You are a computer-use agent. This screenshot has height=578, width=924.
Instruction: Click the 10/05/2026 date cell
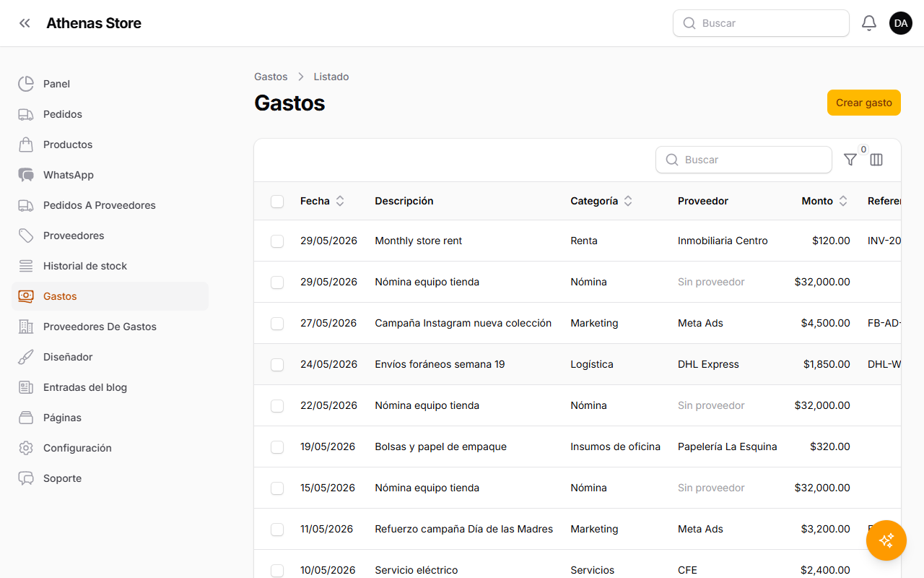[x=328, y=570]
